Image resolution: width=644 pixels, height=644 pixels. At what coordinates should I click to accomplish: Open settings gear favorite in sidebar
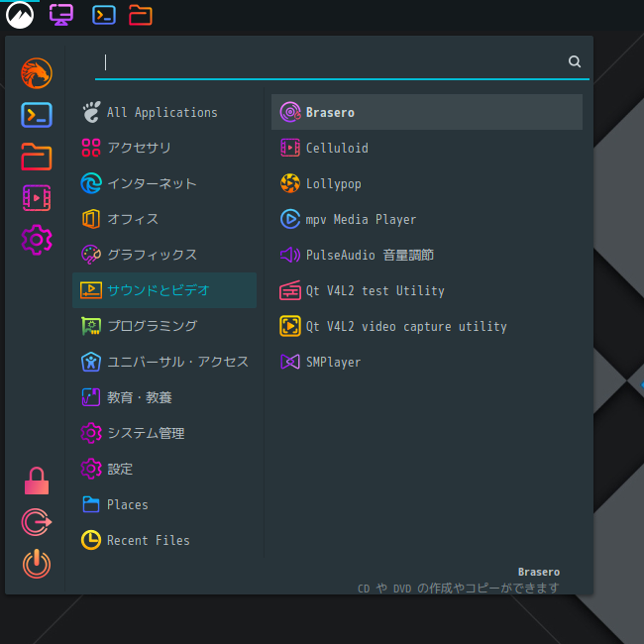37,240
